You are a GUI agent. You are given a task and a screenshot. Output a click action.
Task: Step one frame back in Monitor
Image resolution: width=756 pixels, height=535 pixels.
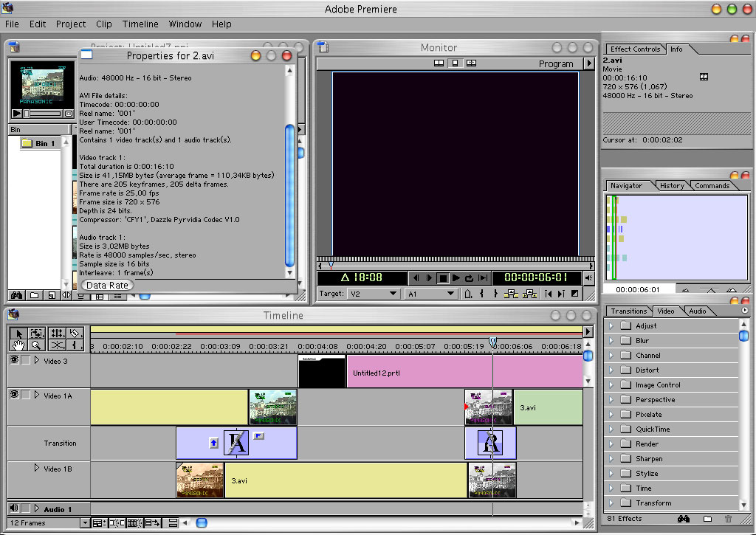[x=416, y=278]
